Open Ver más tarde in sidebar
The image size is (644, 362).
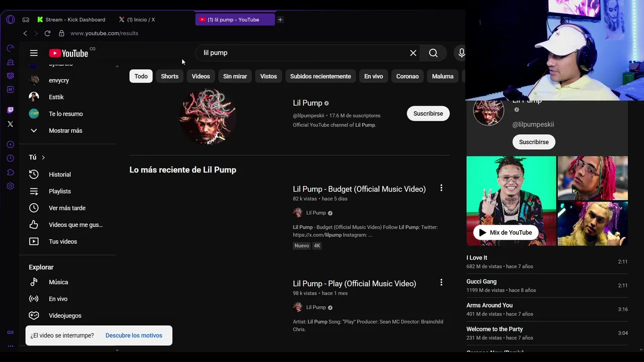pos(67,208)
